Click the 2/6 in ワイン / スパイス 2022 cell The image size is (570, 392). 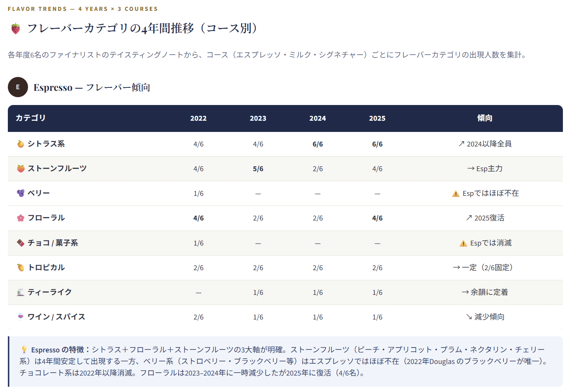[198, 317]
